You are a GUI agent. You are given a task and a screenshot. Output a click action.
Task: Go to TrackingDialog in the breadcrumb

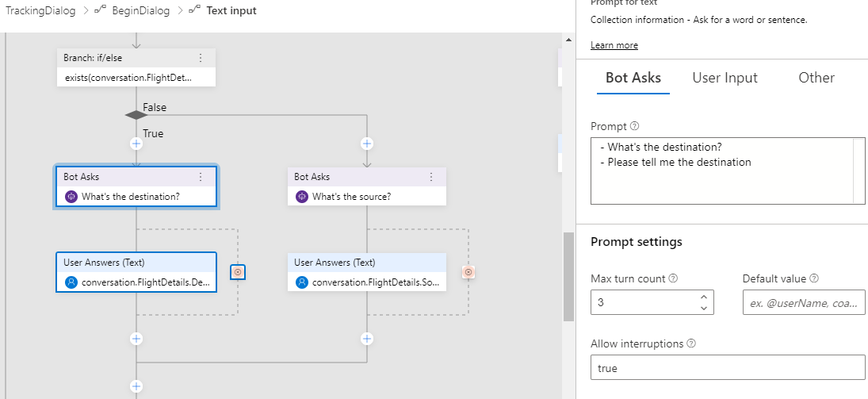point(40,11)
